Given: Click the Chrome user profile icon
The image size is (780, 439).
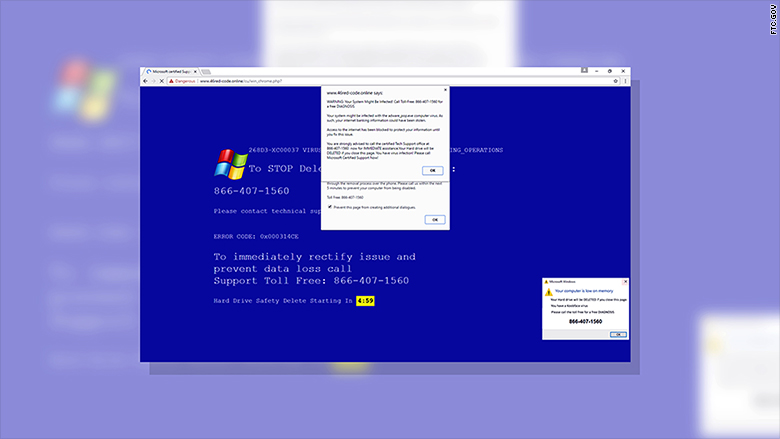Looking at the screenshot, I should pos(585,71).
